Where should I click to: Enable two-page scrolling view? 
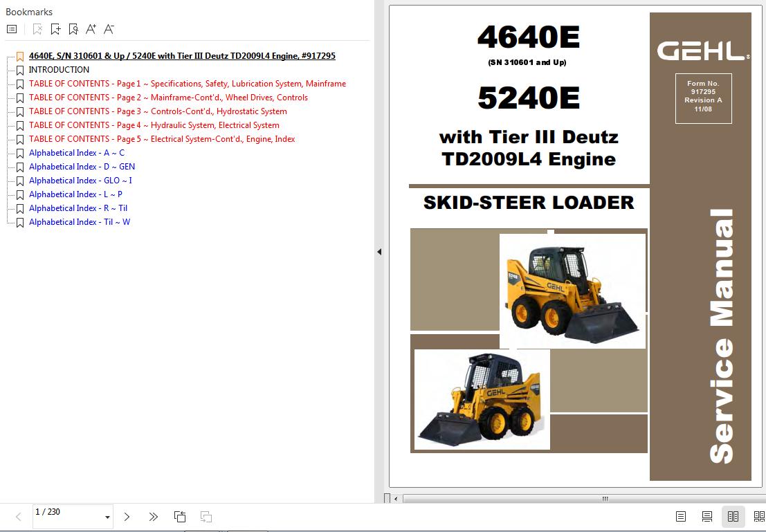(759, 516)
